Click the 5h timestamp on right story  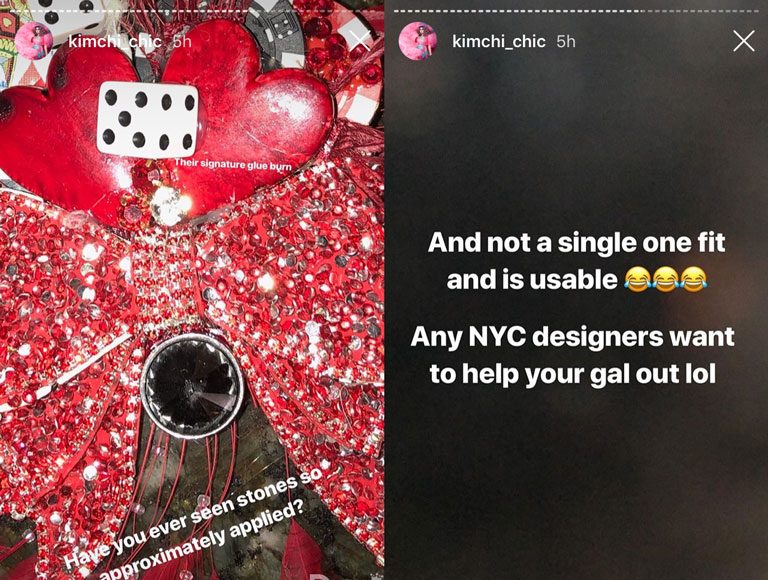566,41
